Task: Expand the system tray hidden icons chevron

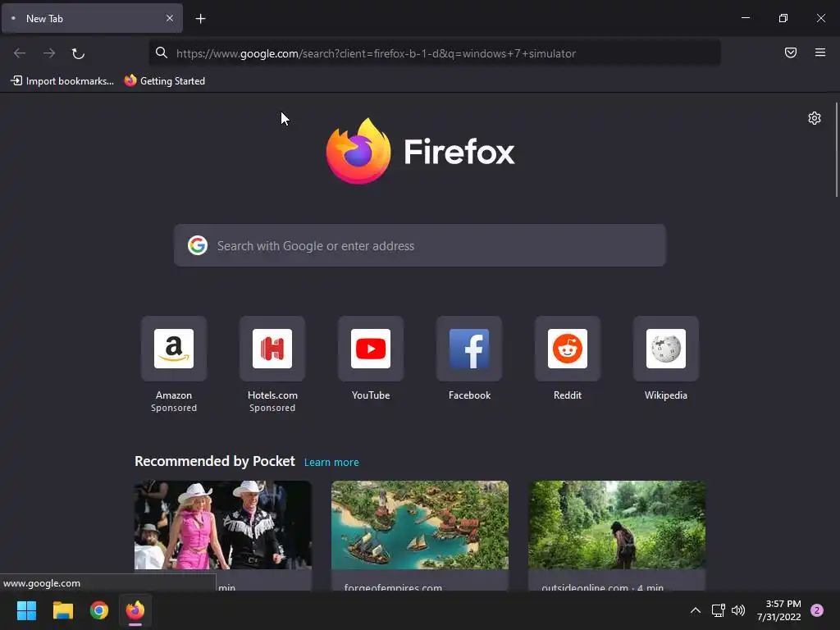Action: click(x=696, y=610)
